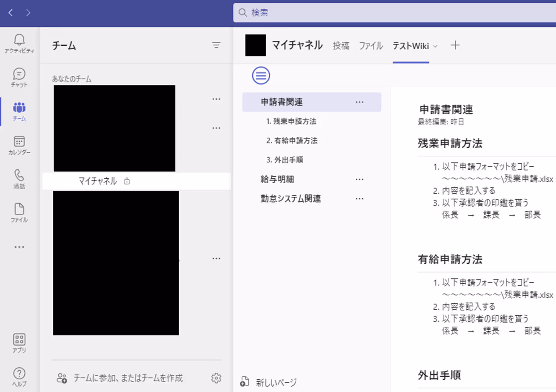Jump to 3. 外出手順 section

[x=285, y=160]
